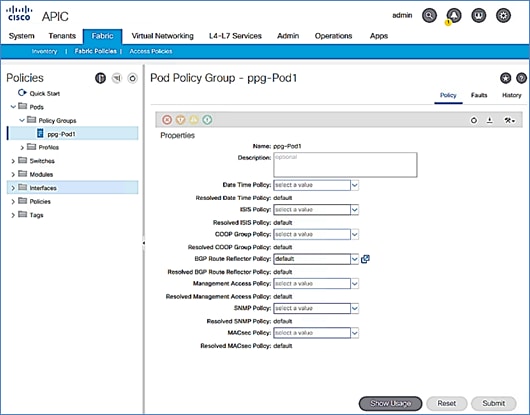Expand the Interfaces tree node
Screen dimensions: 530x415
pos(13,188)
